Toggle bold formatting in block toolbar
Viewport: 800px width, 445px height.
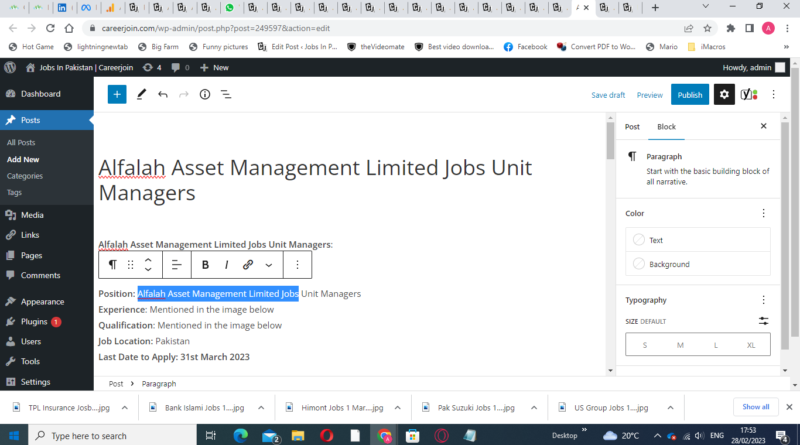click(205, 265)
